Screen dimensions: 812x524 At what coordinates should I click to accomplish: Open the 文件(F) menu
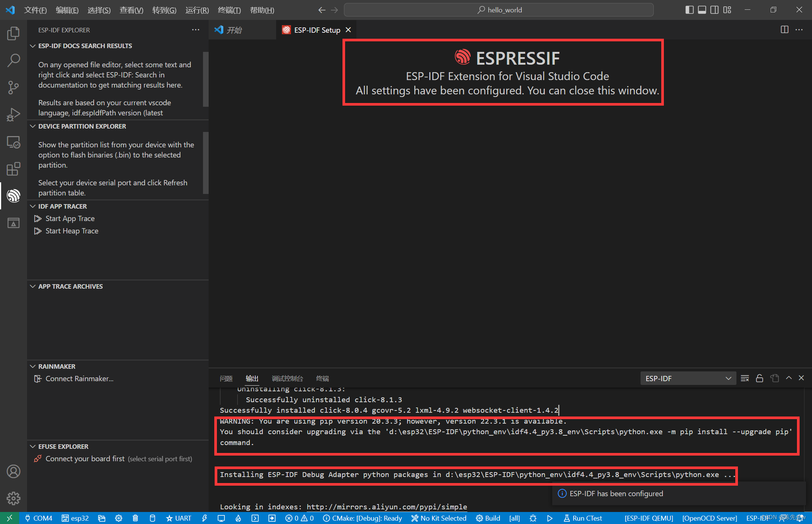coord(35,10)
